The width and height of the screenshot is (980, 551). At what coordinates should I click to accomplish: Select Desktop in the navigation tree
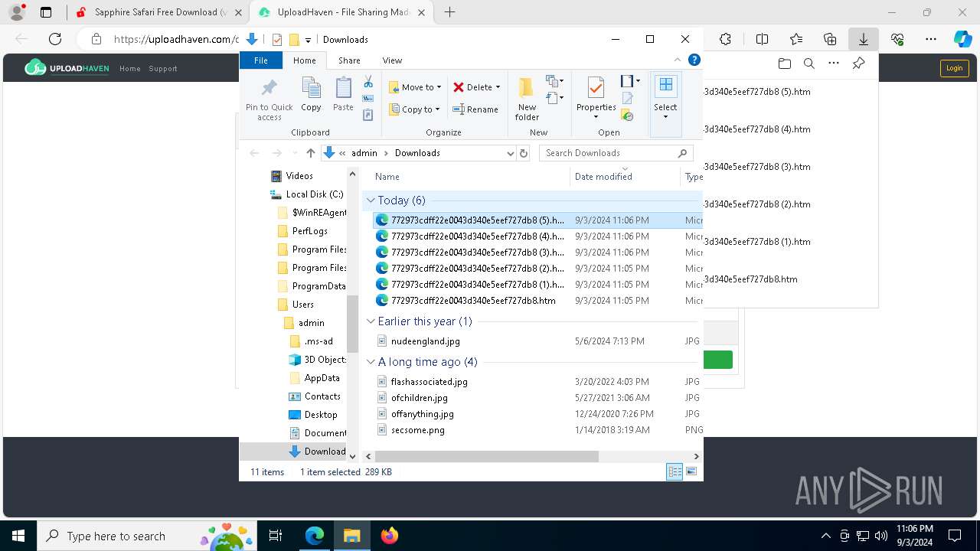point(320,415)
